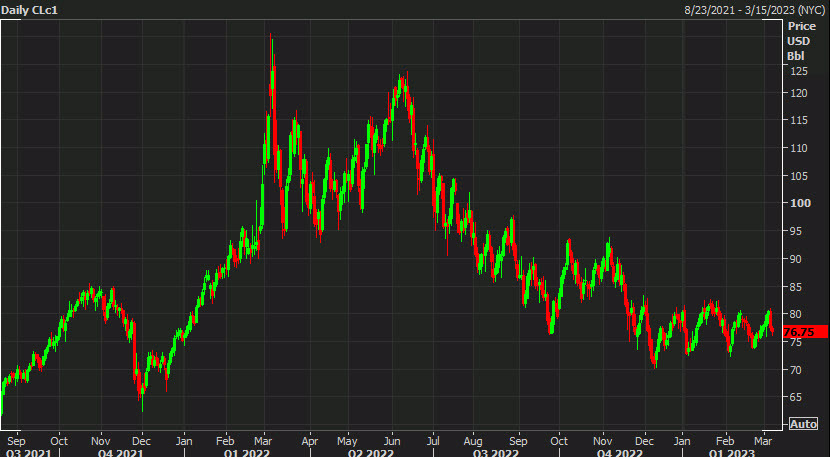Click the 90 price axis value
This screenshot has height=457, width=830.
(795, 259)
